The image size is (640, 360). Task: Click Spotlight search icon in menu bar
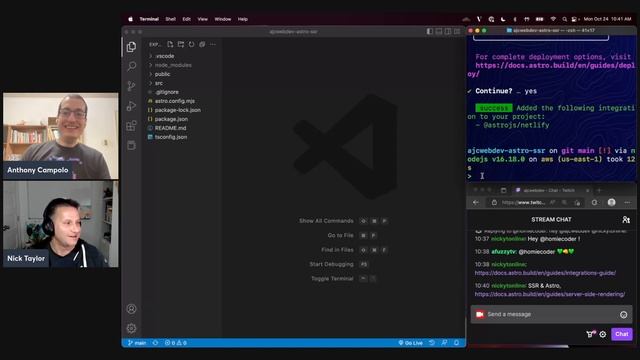(x=564, y=19)
